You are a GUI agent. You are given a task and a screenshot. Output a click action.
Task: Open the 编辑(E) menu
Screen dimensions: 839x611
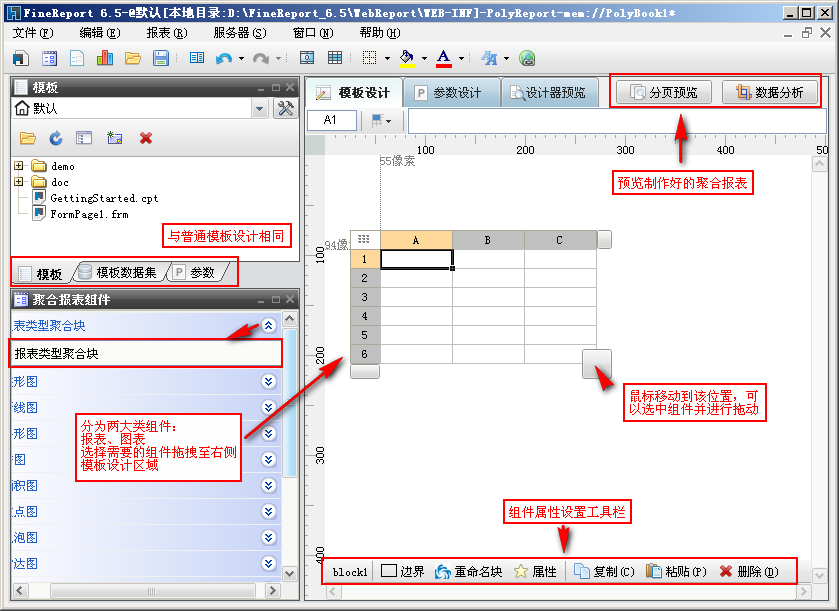point(100,33)
